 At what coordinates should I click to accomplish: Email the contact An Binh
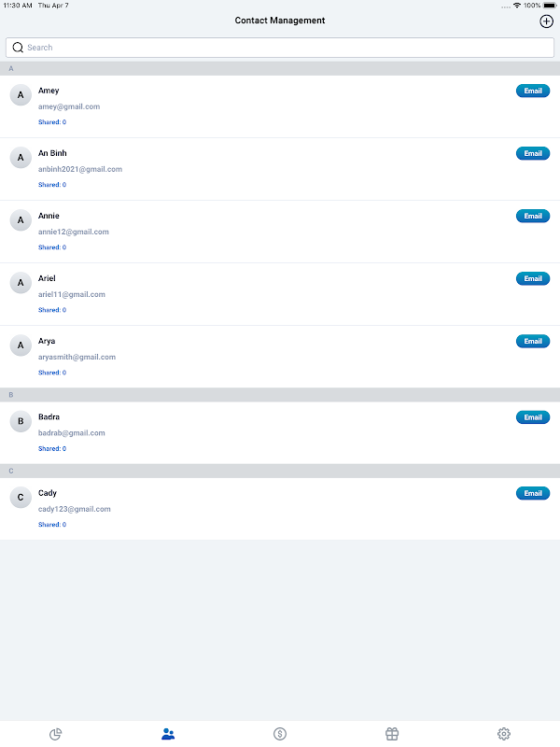(x=533, y=153)
